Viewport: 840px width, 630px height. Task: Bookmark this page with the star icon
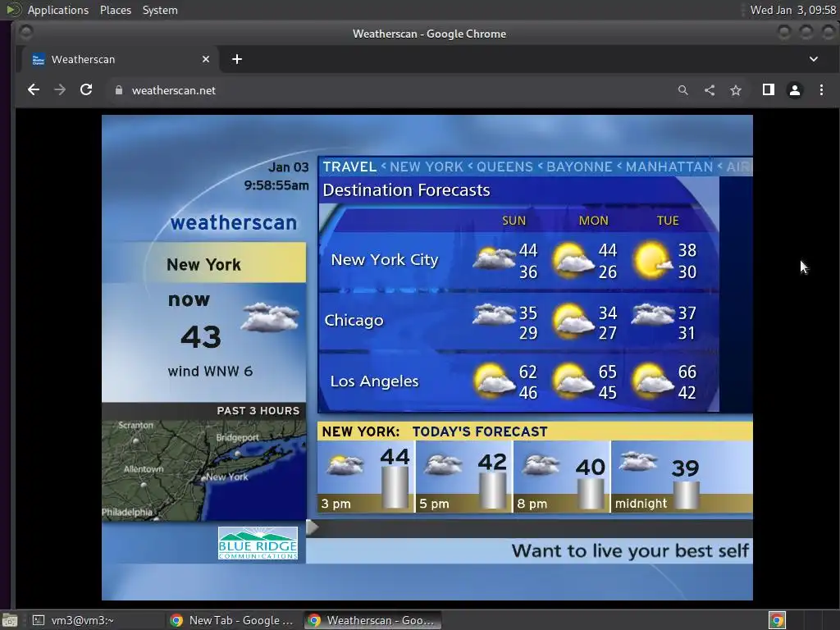736,90
